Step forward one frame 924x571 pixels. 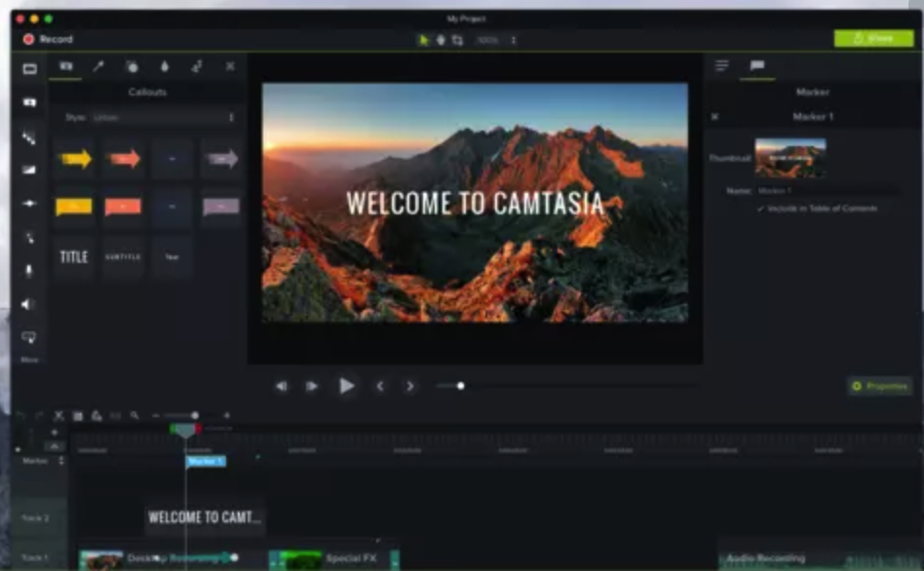(312, 387)
